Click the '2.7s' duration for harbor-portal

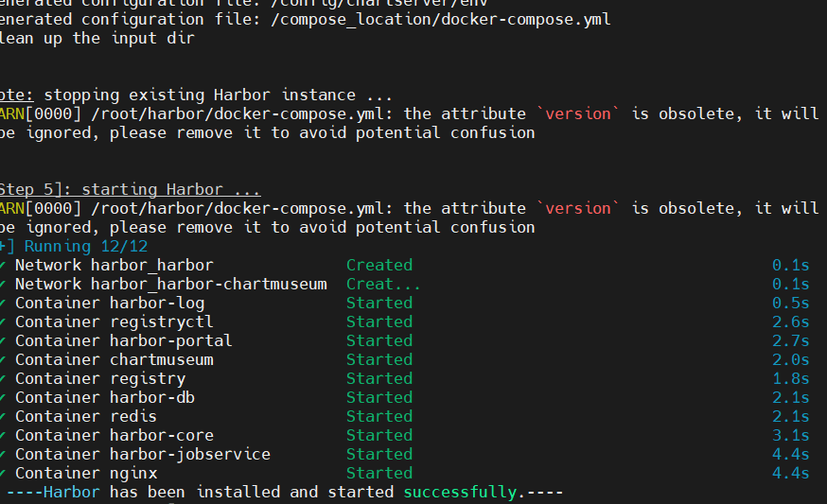coord(791,341)
